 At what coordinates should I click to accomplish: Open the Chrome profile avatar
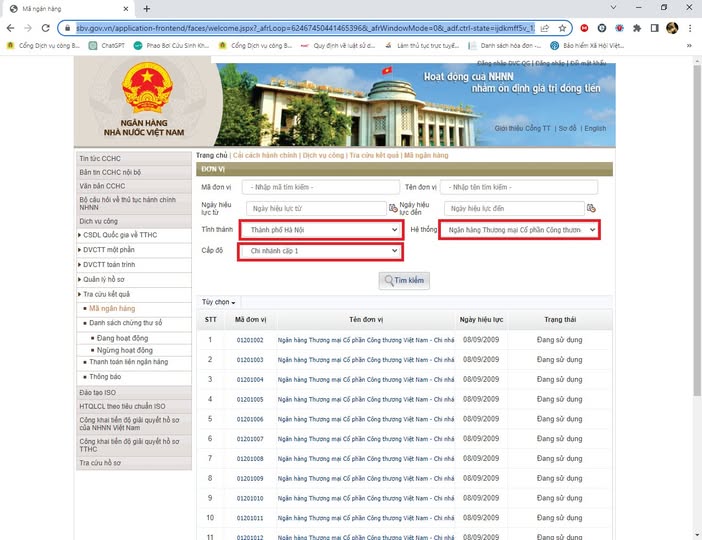point(672,28)
